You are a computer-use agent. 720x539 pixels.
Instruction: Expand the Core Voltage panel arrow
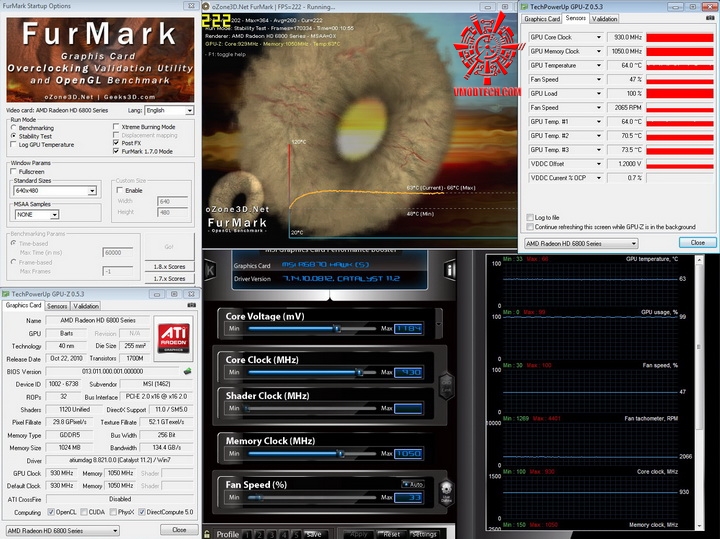[x=439, y=324]
